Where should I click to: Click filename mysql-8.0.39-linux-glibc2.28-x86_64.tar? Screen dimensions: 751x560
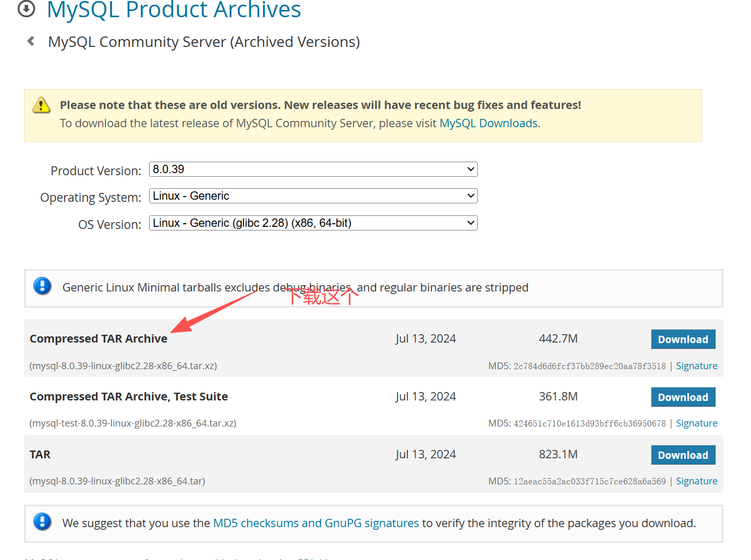click(117, 481)
